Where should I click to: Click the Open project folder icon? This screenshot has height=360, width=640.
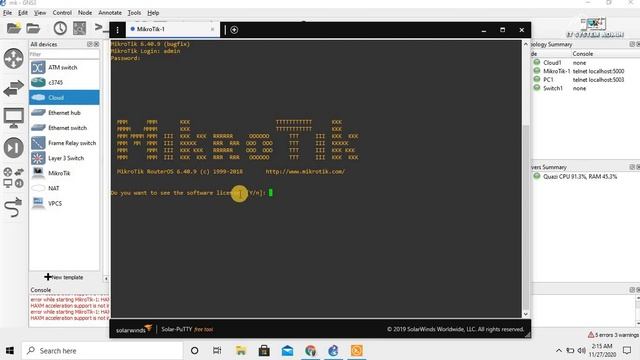(33, 28)
